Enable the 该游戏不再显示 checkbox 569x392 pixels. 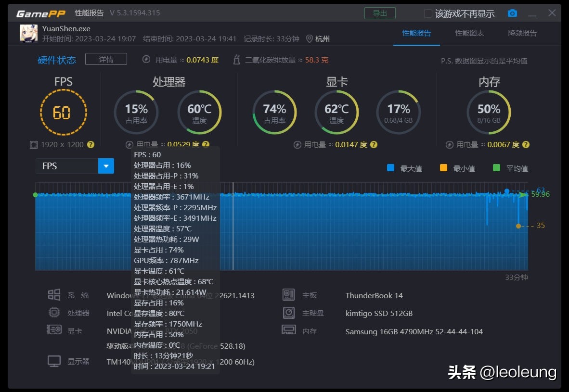coord(428,13)
